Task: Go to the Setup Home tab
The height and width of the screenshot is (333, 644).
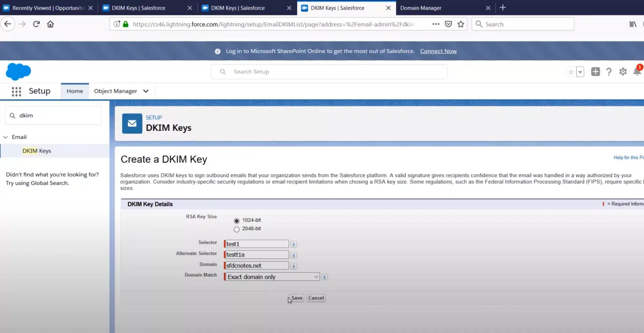Action: tap(75, 91)
